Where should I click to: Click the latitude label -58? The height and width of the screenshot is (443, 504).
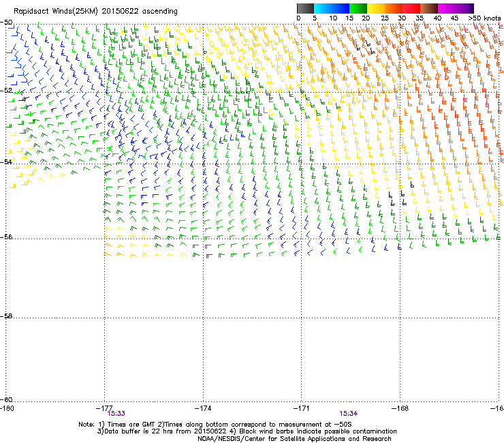(6, 316)
